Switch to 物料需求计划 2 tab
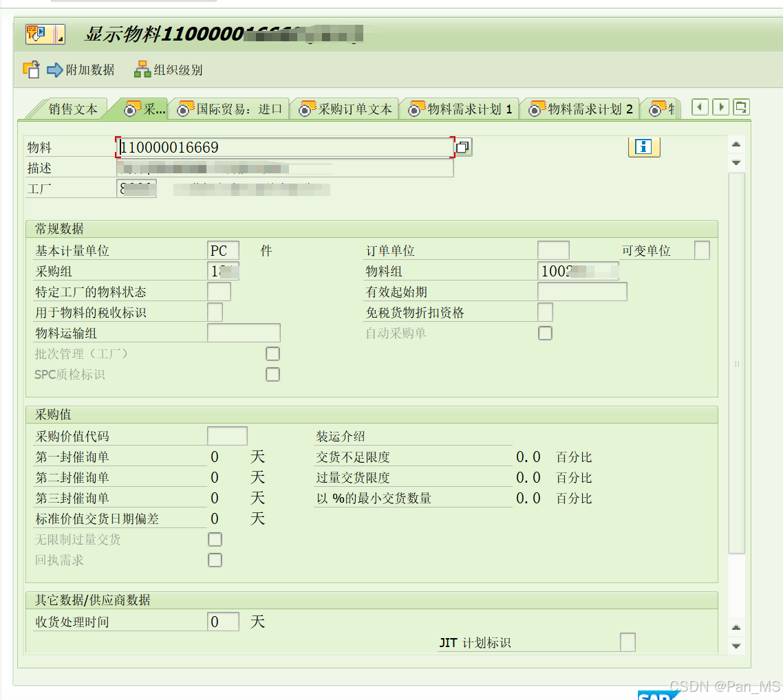The width and height of the screenshot is (783, 700). point(581,109)
